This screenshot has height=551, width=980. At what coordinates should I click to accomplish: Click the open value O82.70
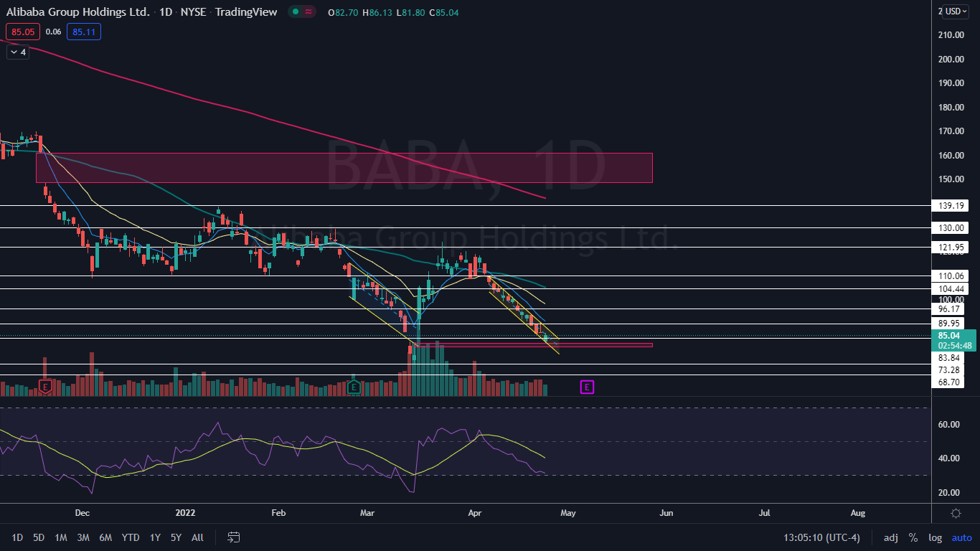tap(343, 12)
